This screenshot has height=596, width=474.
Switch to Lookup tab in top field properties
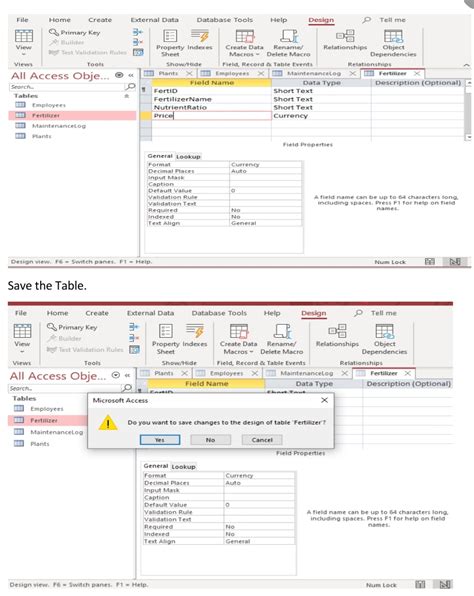click(188, 157)
